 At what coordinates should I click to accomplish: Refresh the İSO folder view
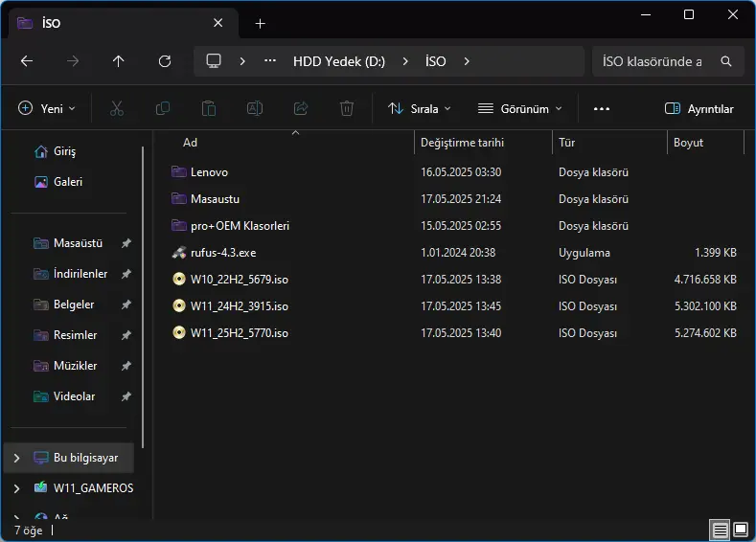point(165,61)
